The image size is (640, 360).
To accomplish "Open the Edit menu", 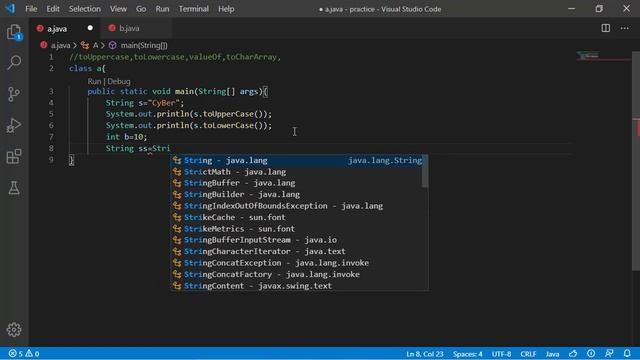I will point(53,9).
